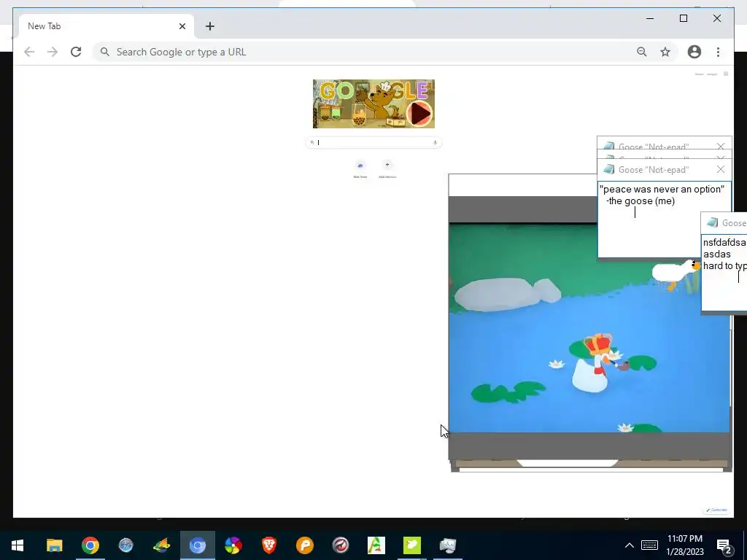The height and width of the screenshot is (560, 747).
Task: Close the topmost stacked Goose Not-epad window
Action: click(720, 146)
